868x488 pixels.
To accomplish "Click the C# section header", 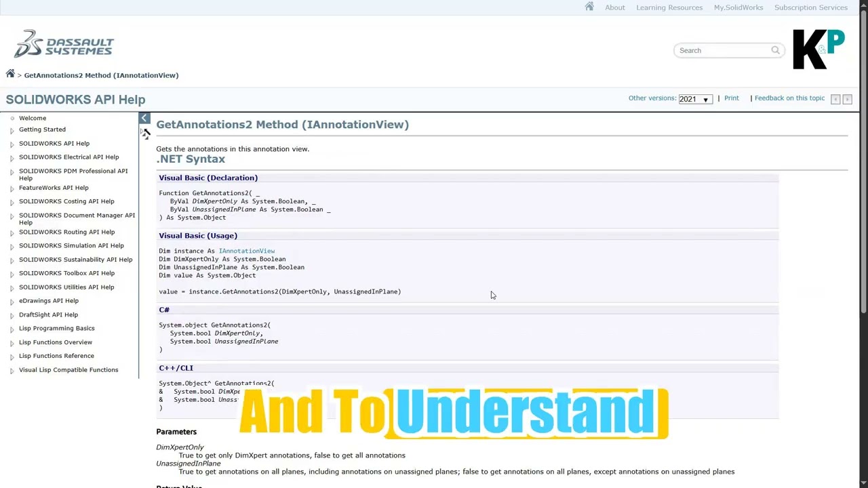I will 164,310.
